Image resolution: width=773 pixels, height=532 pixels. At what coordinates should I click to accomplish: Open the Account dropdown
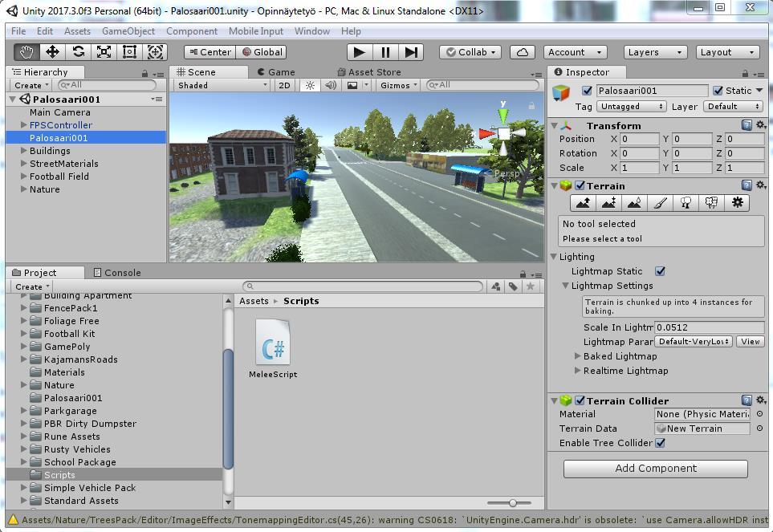[x=576, y=52]
